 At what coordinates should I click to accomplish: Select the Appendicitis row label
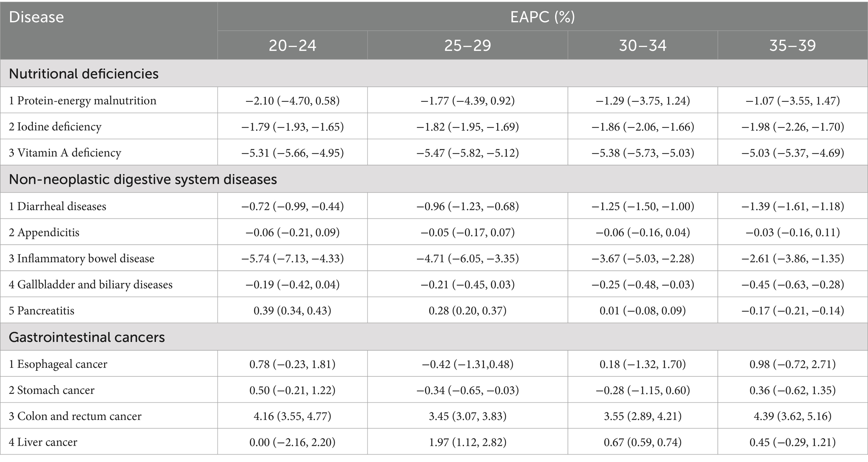pos(44,232)
